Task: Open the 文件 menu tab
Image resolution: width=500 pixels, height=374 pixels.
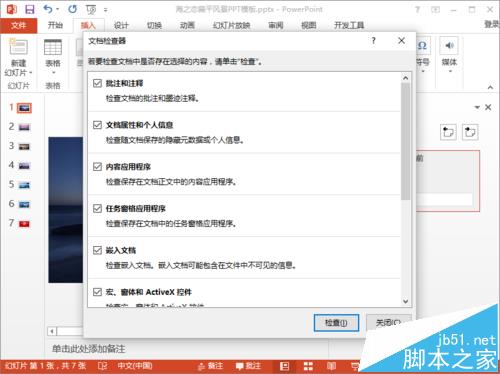Action: (19, 25)
